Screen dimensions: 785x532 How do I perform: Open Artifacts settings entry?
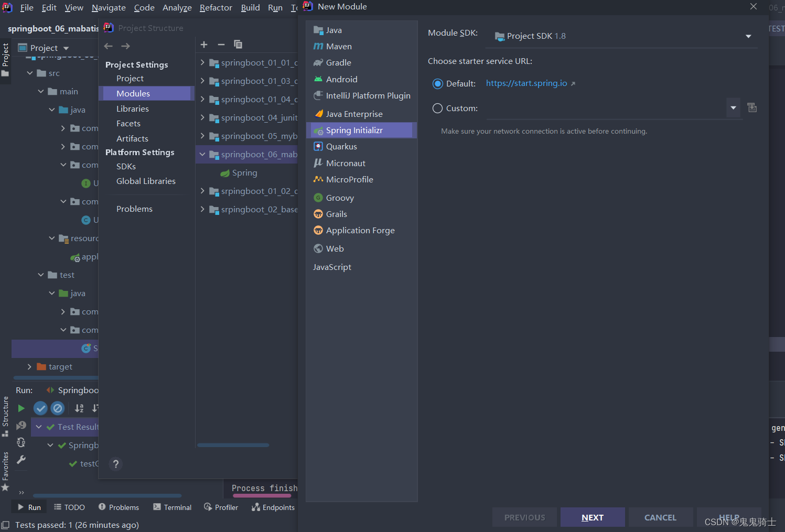pyautogui.click(x=132, y=138)
